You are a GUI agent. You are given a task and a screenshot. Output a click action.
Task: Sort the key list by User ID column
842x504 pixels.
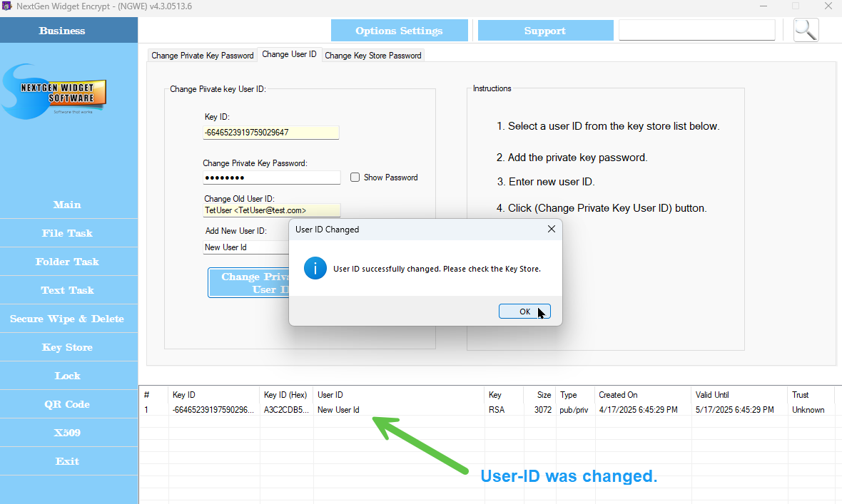tap(399, 394)
